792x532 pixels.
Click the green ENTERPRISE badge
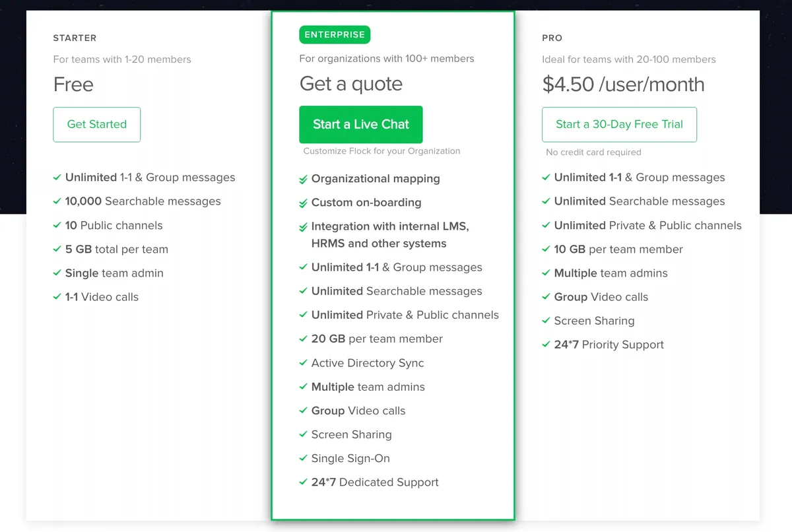pyautogui.click(x=335, y=34)
